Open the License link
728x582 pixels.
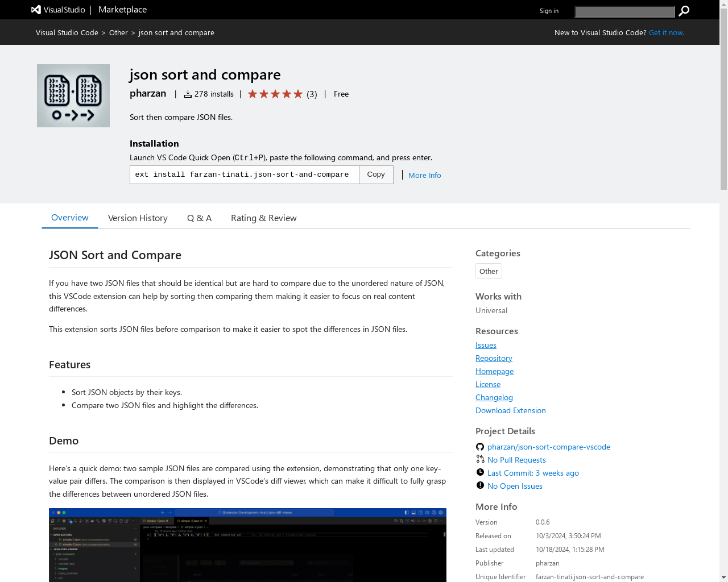coord(488,384)
